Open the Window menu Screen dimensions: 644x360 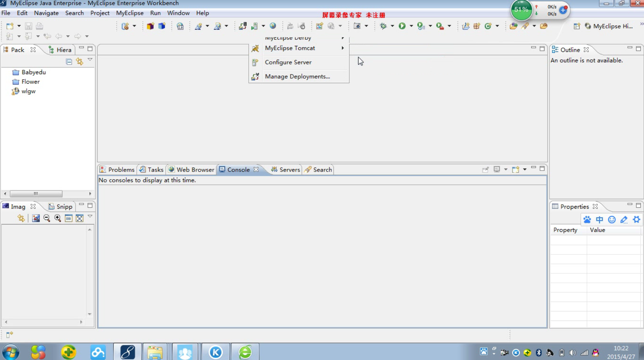coord(178,13)
